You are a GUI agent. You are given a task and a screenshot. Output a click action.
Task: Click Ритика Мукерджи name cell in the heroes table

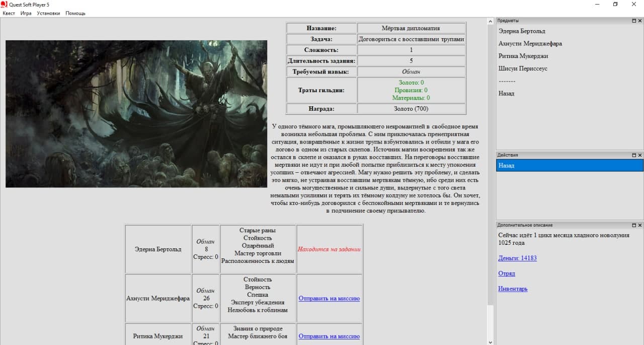(158, 334)
